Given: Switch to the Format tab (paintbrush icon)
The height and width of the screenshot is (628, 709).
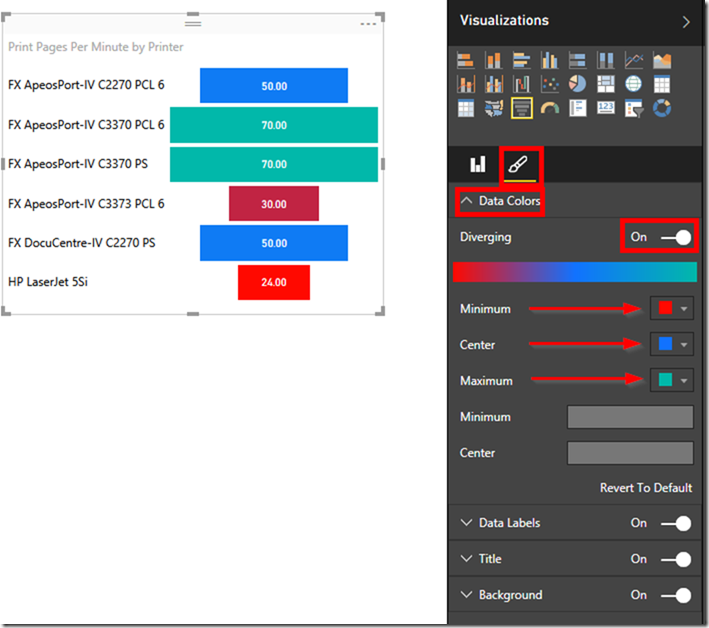Looking at the screenshot, I should pyautogui.click(x=518, y=164).
